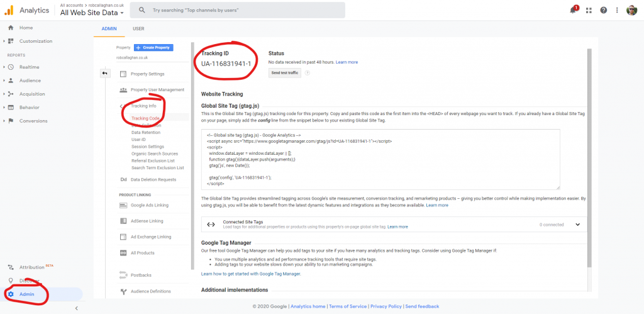644x314 pixels.
Task: Click the Send feedback link
Action: coord(422,306)
